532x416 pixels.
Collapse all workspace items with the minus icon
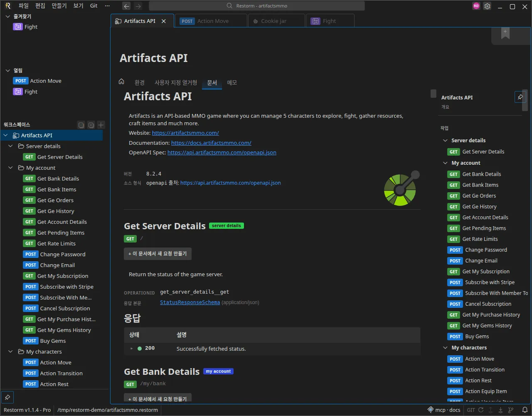[x=81, y=125]
